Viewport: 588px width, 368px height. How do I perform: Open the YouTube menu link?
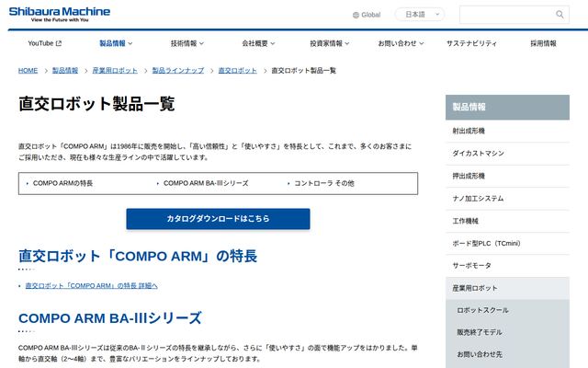point(44,43)
